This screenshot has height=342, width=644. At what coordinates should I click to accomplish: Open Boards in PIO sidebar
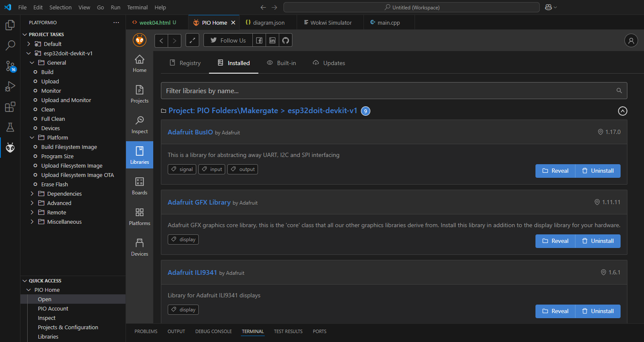pyautogui.click(x=140, y=187)
